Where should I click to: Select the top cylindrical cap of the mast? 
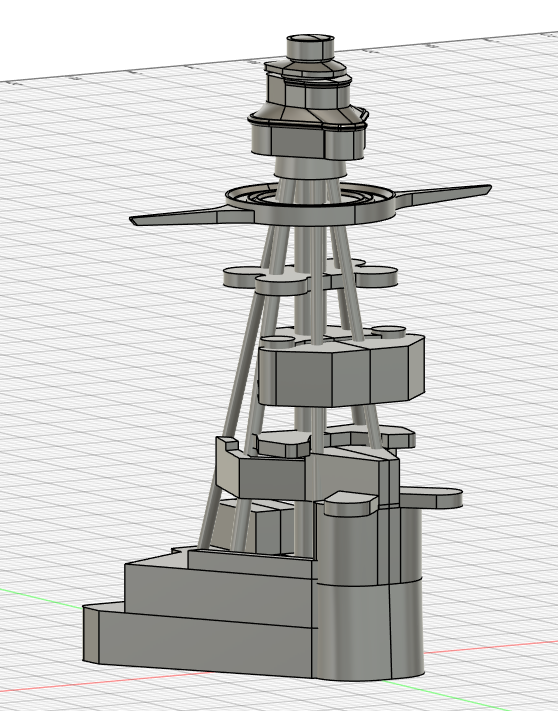coord(311,48)
